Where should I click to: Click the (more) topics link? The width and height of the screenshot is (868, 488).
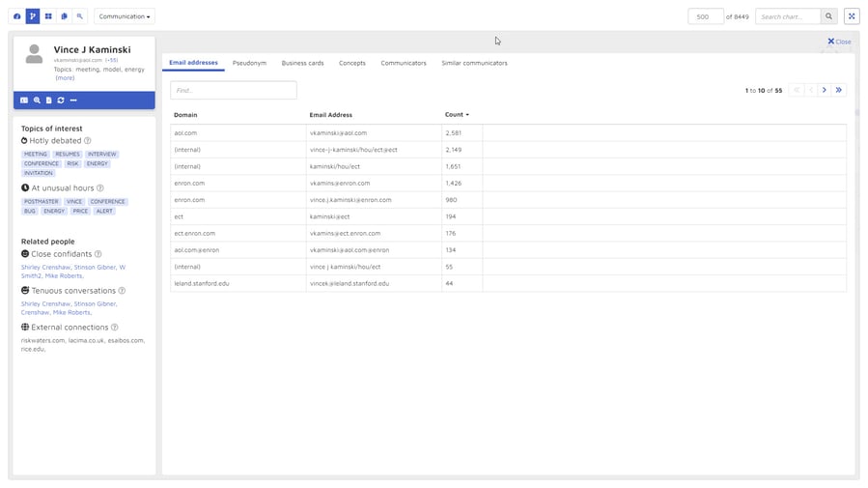click(65, 78)
